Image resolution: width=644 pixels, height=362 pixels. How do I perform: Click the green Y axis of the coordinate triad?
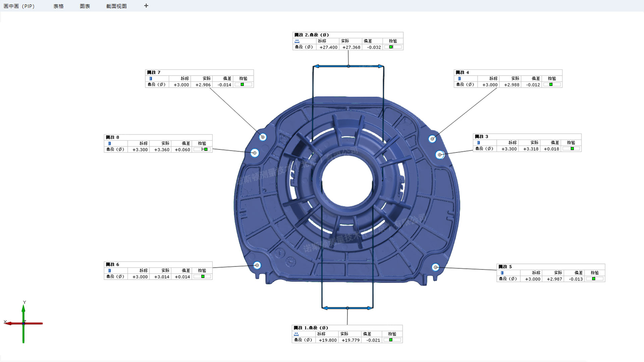point(23,323)
